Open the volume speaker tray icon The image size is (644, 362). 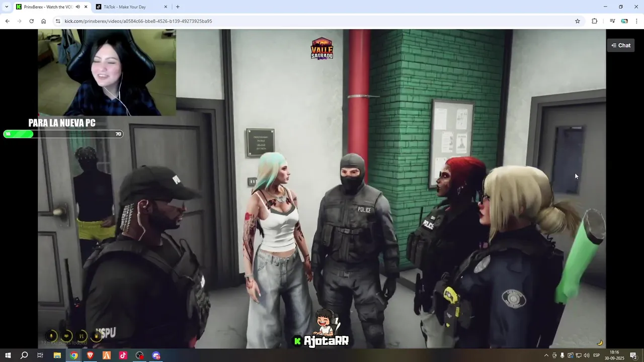click(587, 355)
